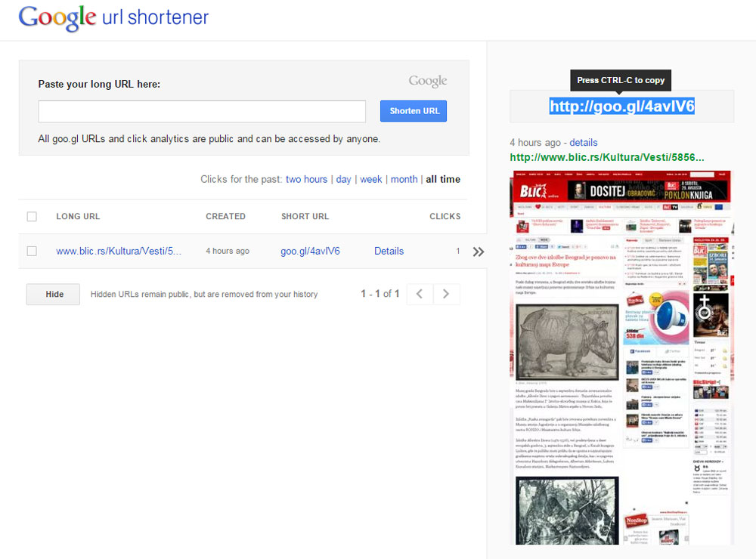Focus the long URL input field
The image size is (756, 559).
pos(202,111)
